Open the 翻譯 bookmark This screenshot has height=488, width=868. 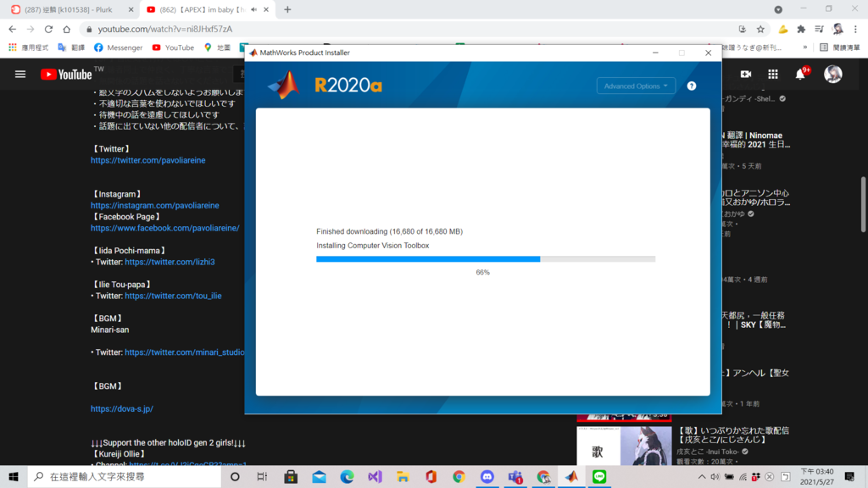pos(71,47)
